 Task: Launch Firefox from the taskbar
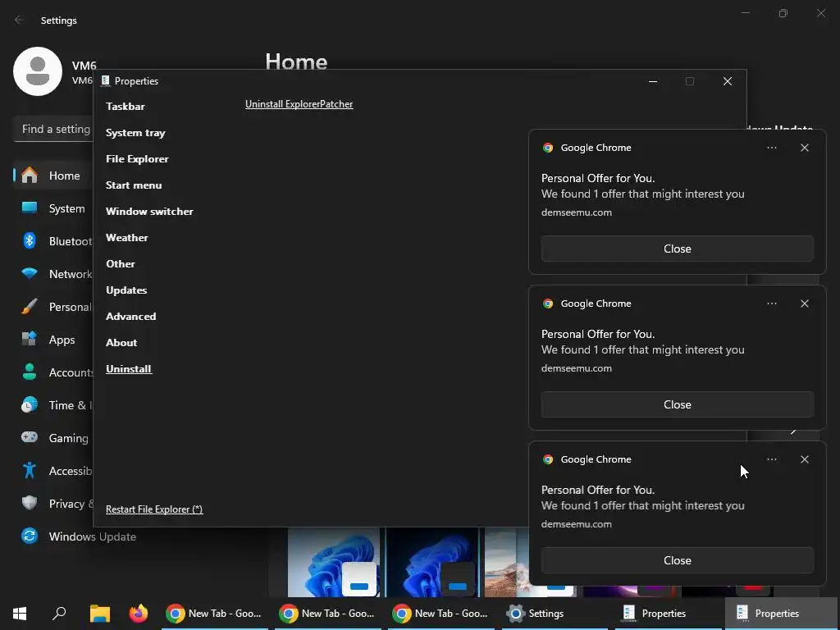click(x=138, y=614)
